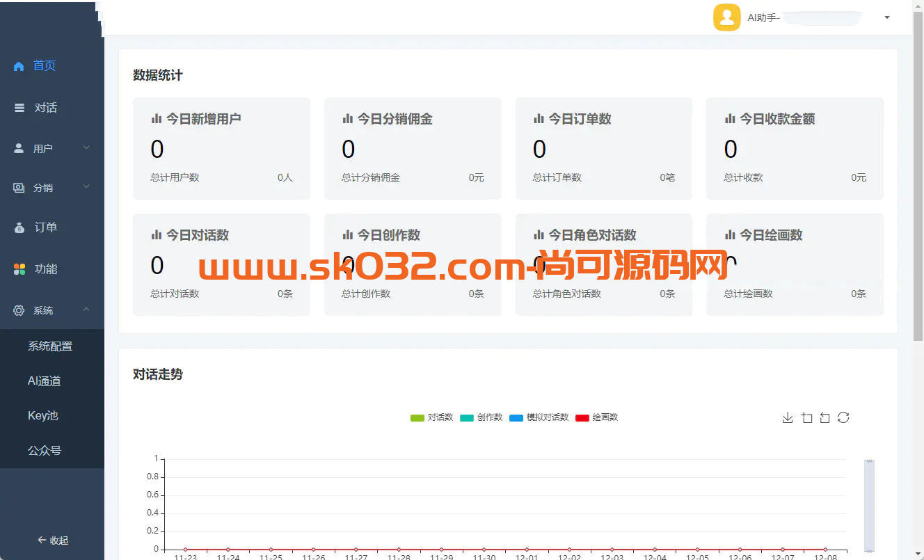The width and height of the screenshot is (924, 560).
Task: Collapse sidebar with 收起 button
Action: click(x=52, y=541)
